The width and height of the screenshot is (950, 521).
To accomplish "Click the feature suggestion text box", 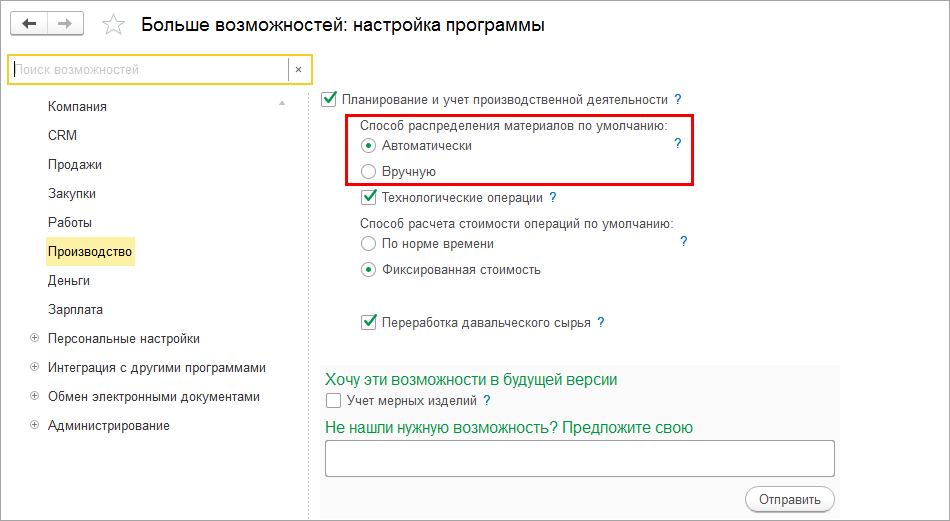I will pyautogui.click(x=579, y=459).
